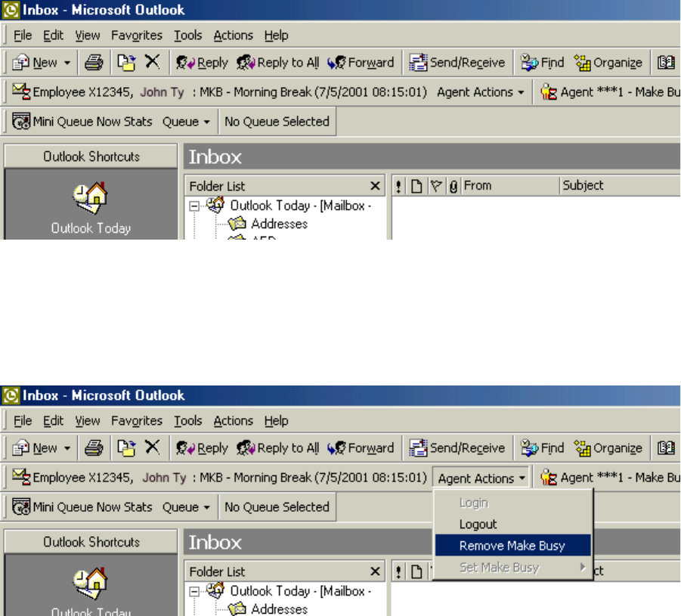Collapse Outlook Today mailbox tree, upper window
The height and width of the screenshot is (616, 681).
194,206
